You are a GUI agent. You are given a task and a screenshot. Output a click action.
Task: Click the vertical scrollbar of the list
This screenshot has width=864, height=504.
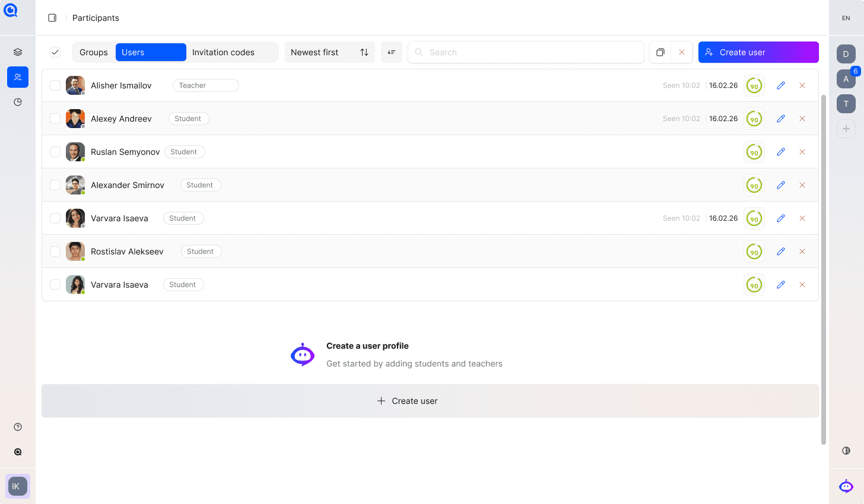tap(824, 270)
